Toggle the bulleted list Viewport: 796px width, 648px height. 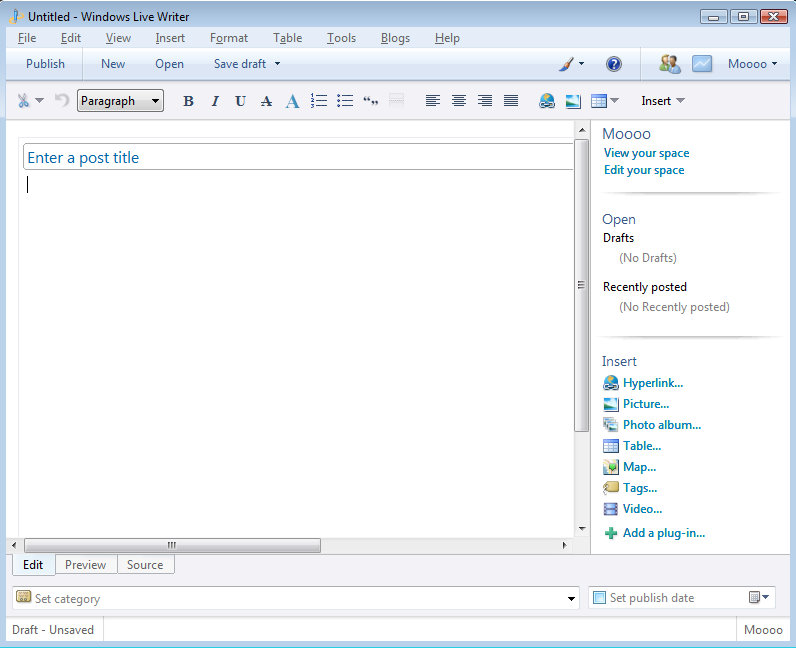(345, 101)
